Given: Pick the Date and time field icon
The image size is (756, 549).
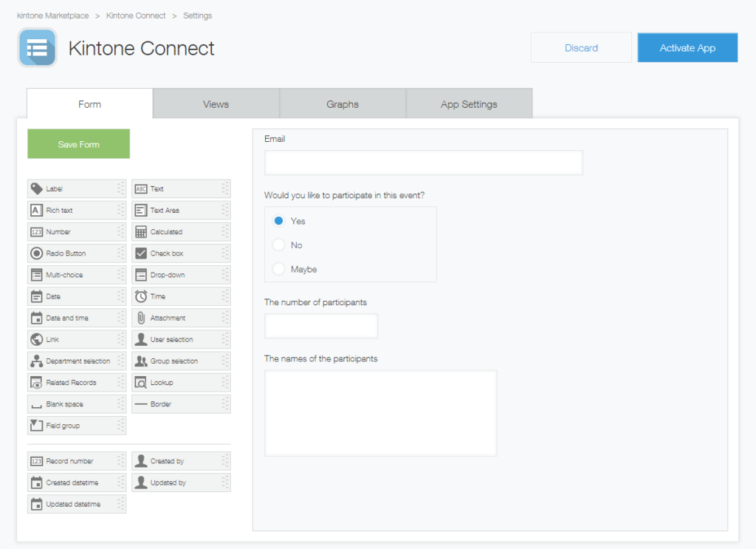Looking at the screenshot, I should (37, 318).
